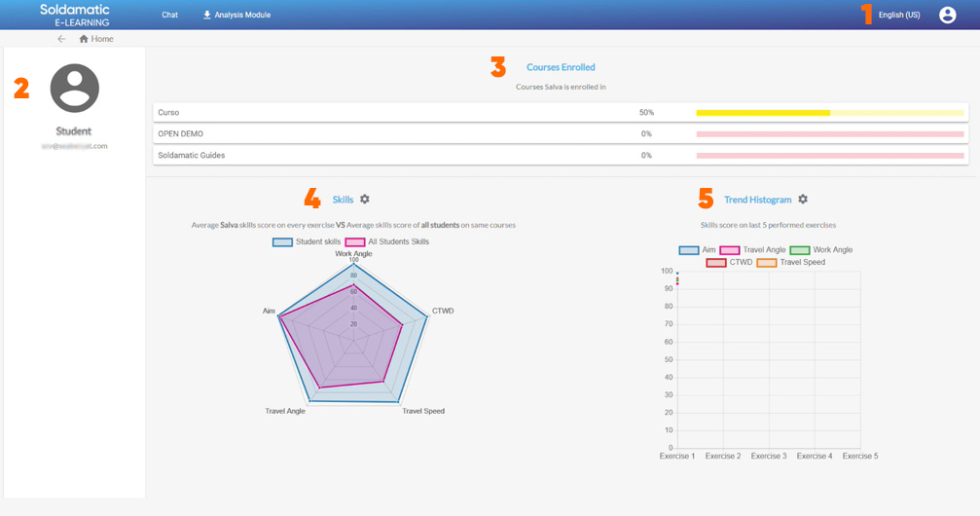Open Trend Histogram settings gear

click(803, 200)
